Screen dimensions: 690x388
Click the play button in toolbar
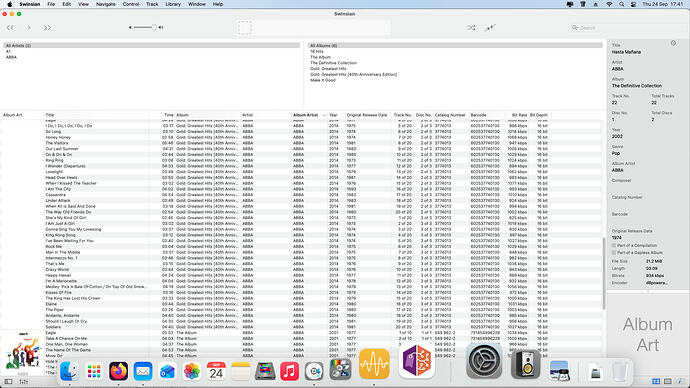click(x=29, y=28)
